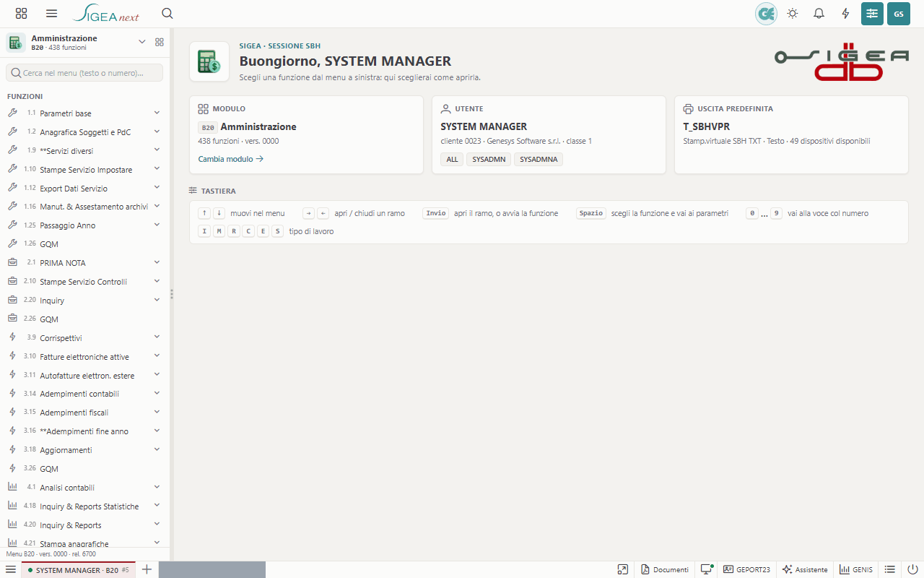Expand the Adempimenti fiscali branch
924x578 pixels.
157,413
